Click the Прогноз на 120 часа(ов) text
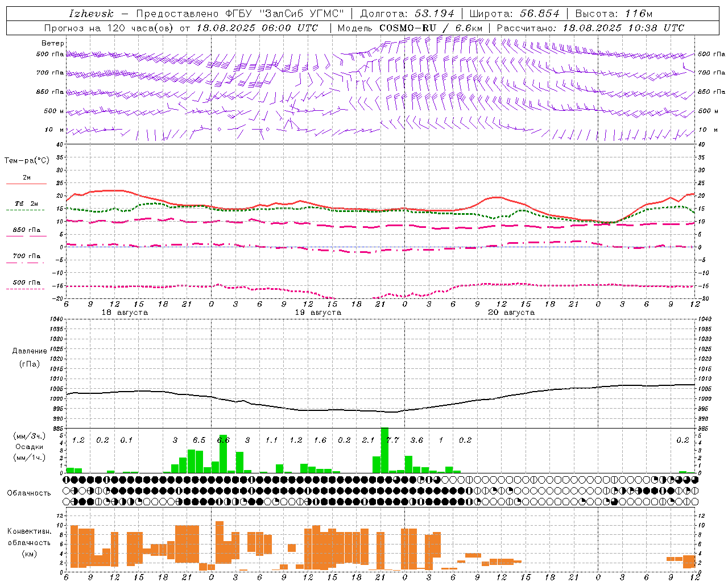Image resolution: width=728 pixels, height=582 pixels. (109, 28)
